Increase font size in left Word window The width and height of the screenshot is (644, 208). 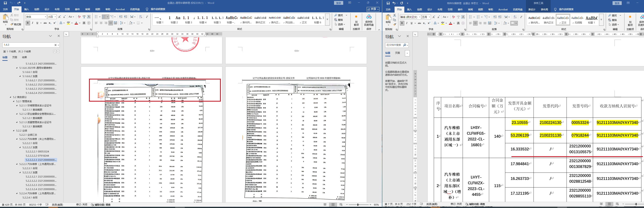[60, 17]
